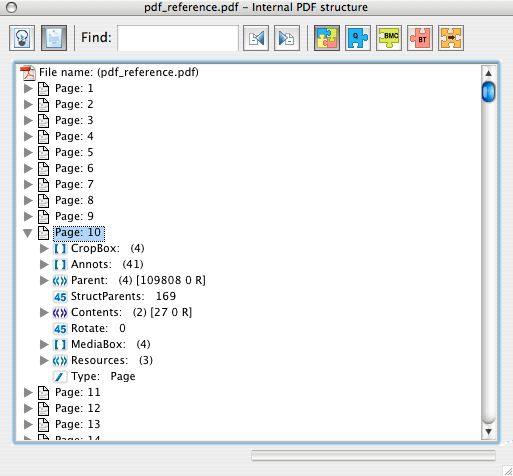513x476 pixels.
Task: Click the dictionary icon beside Resources
Action: click(x=60, y=361)
